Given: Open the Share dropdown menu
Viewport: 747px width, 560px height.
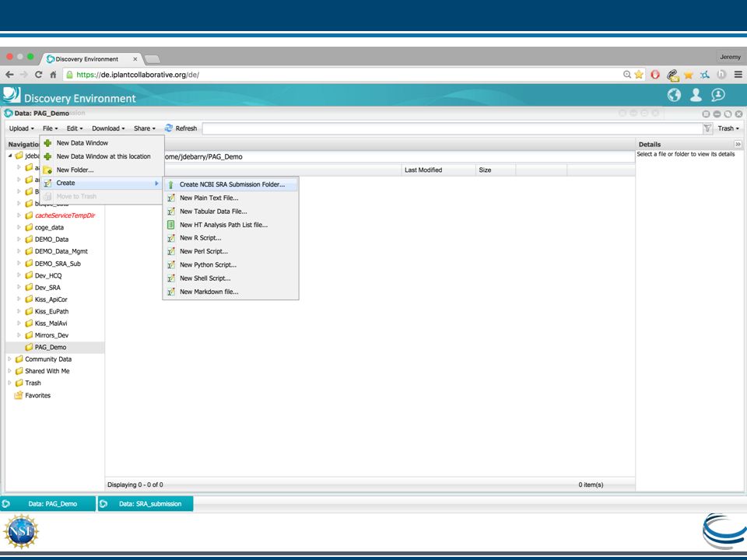Looking at the screenshot, I should [145, 128].
